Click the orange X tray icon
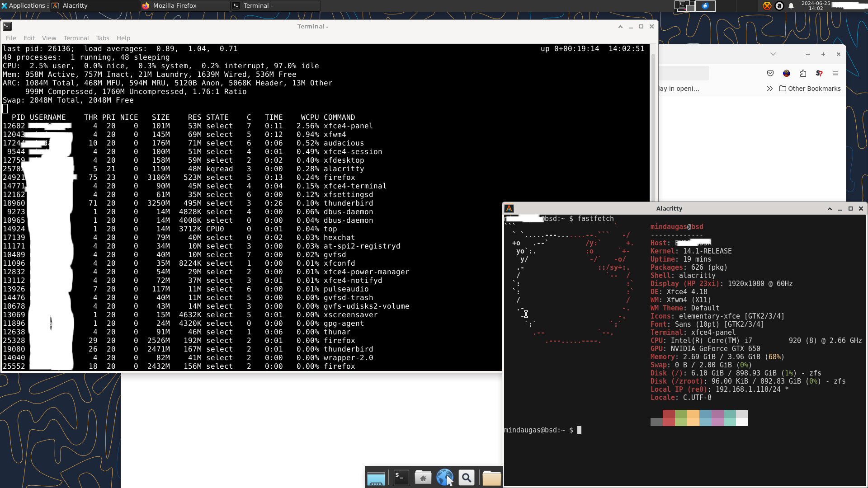Screen dimensions: 868x488 coord(767,6)
